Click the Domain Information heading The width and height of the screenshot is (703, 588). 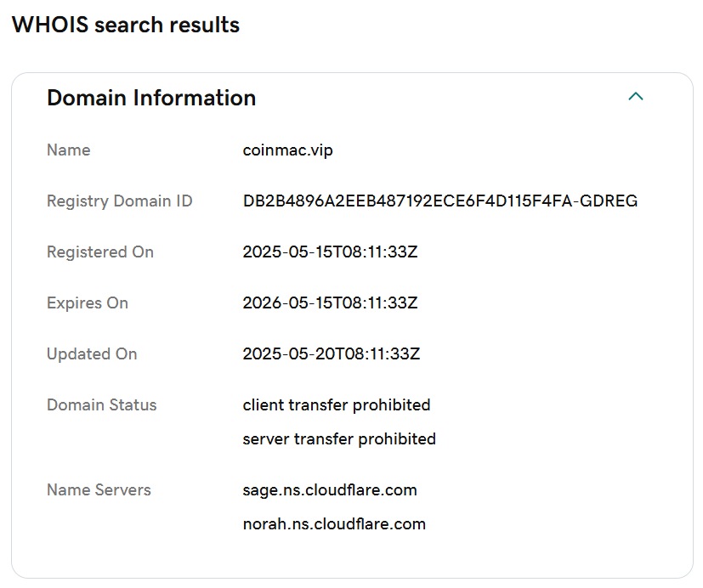point(151,98)
